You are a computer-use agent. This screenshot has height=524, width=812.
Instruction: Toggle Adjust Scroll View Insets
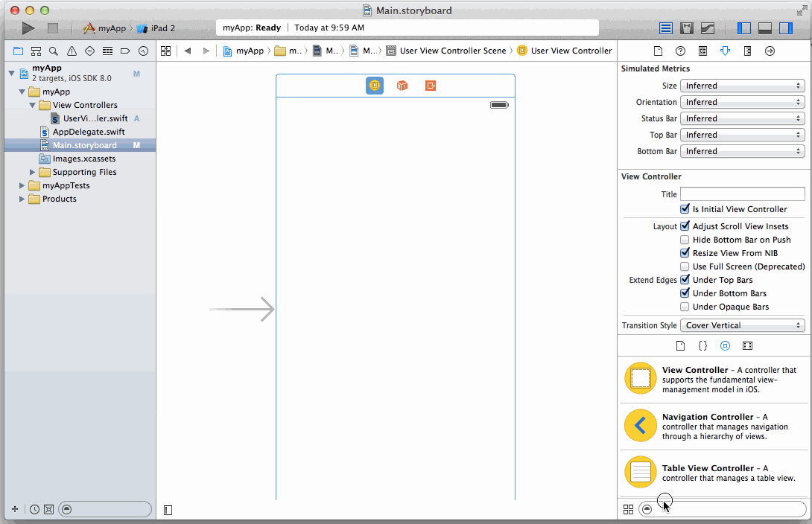tap(685, 226)
